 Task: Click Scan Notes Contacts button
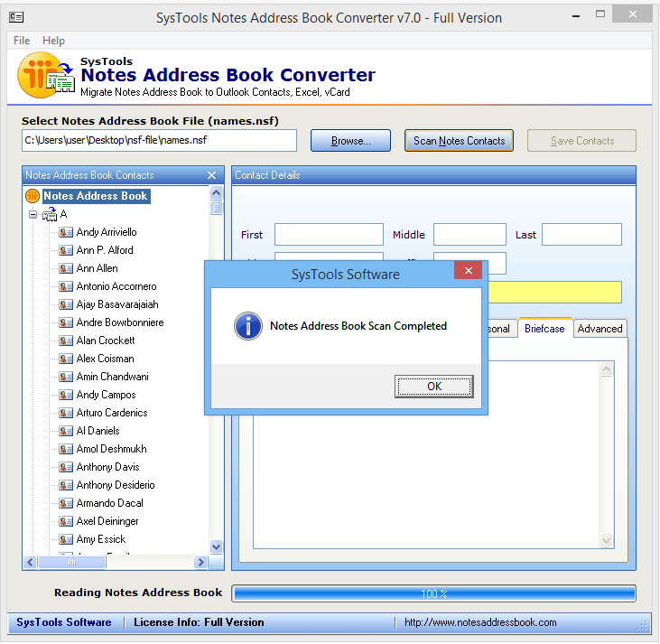click(459, 141)
